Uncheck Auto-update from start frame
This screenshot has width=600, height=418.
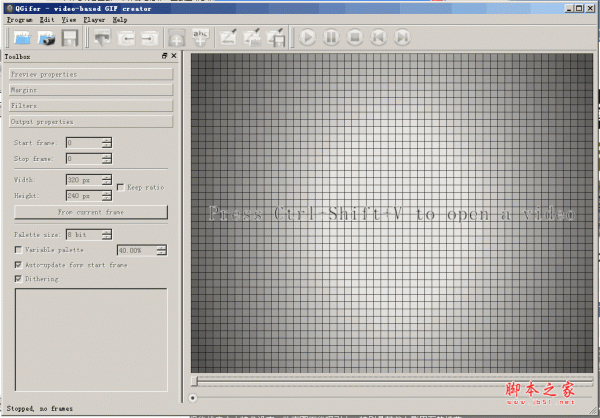coord(18,265)
